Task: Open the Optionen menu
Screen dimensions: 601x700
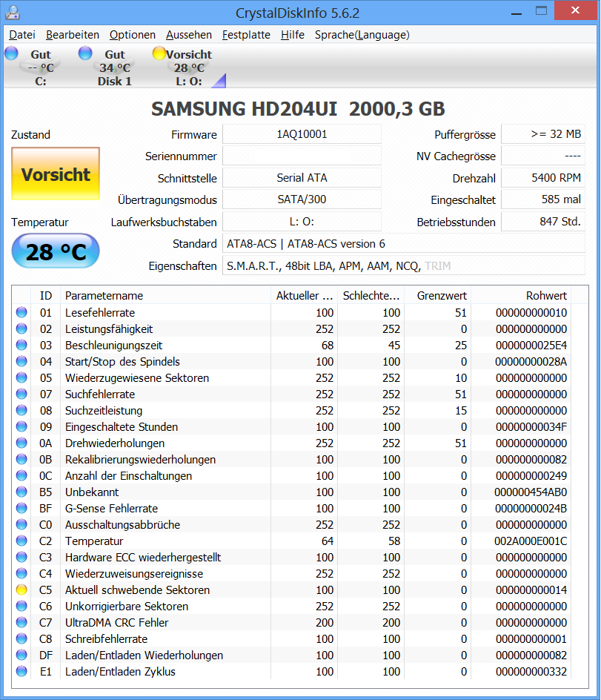Action: point(133,35)
